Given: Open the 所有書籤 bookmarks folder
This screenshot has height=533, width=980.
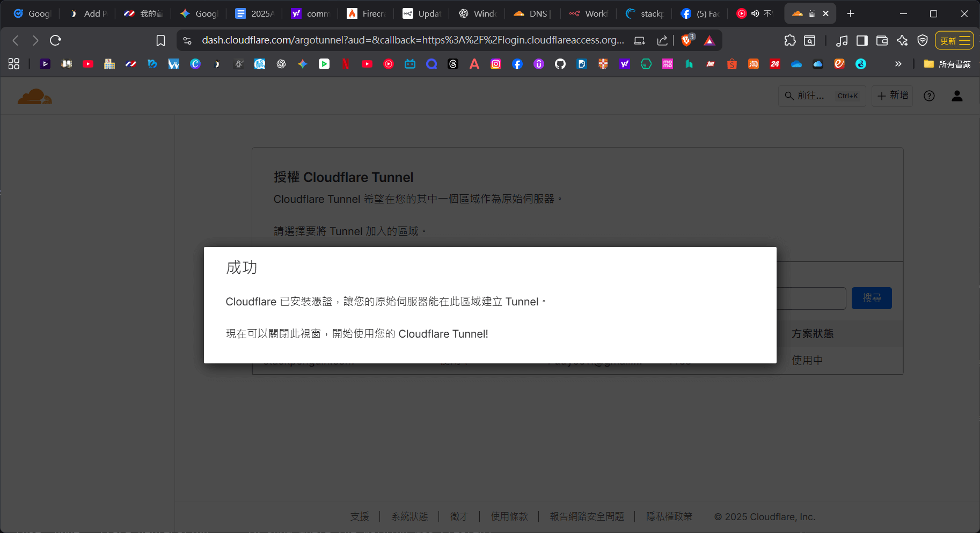Looking at the screenshot, I should click(948, 64).
